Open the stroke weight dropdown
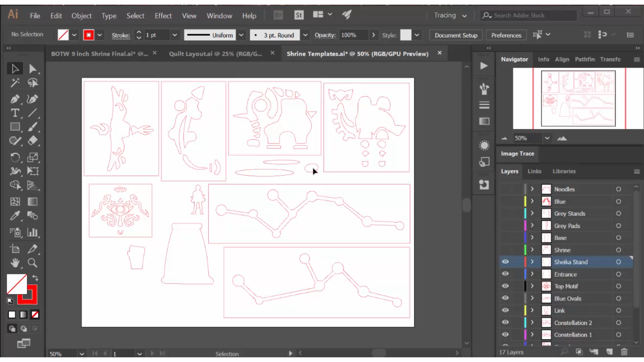This screenshot has height=362, width=644. pos(174,35)
